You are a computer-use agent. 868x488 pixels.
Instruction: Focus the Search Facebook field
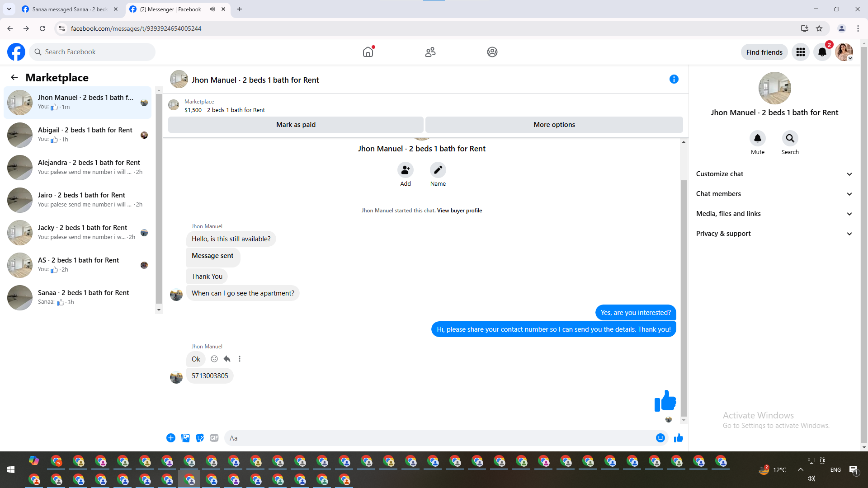(92, 52)
